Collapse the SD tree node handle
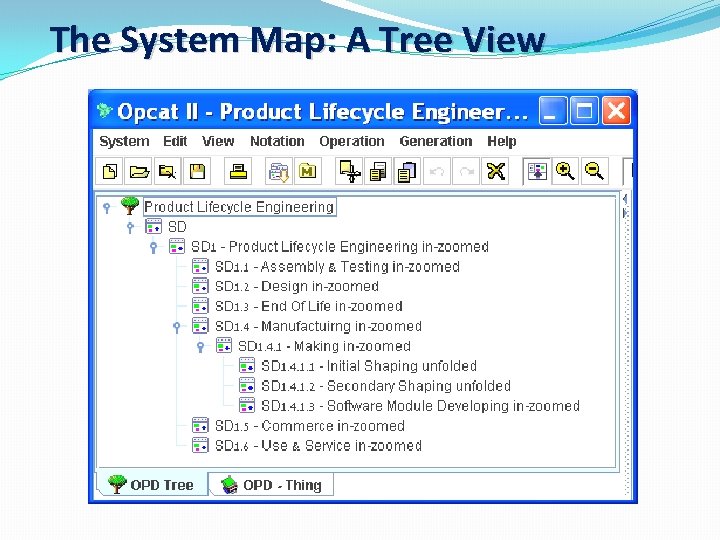The width and height of the screenshot is (720, 540). click(130, 227)
